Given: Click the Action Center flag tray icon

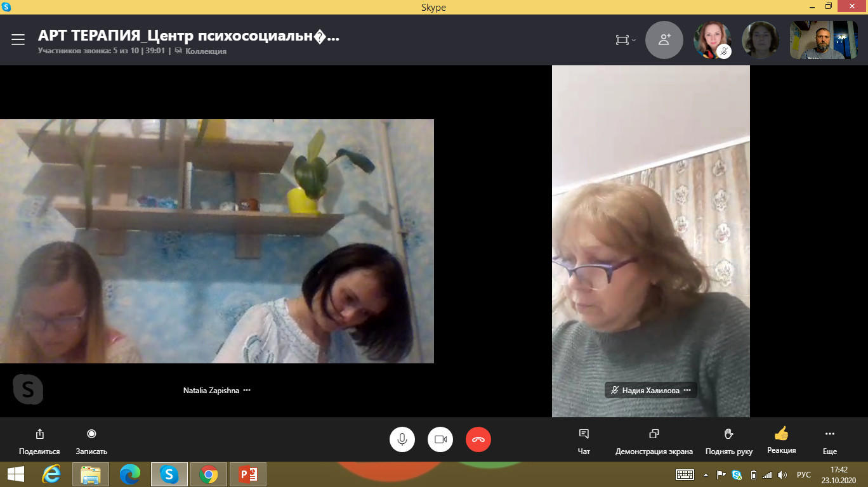Looking at the screenshot, I should (721, 474).
